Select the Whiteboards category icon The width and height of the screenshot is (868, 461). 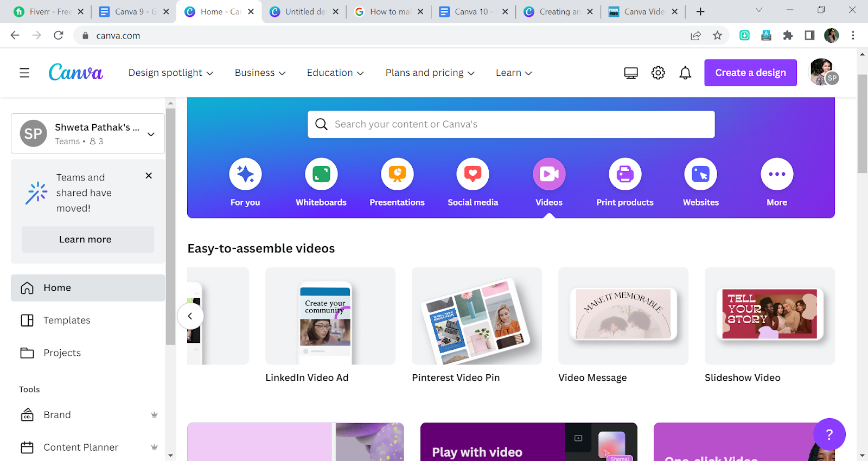pos(321,174)
